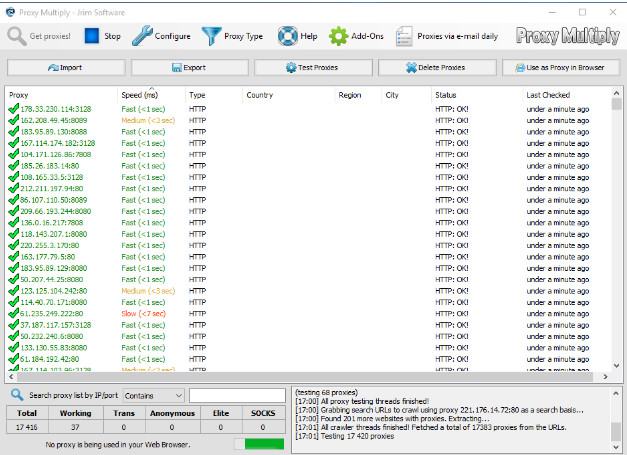Open Configure via the wrench icon

pos(142,36)
